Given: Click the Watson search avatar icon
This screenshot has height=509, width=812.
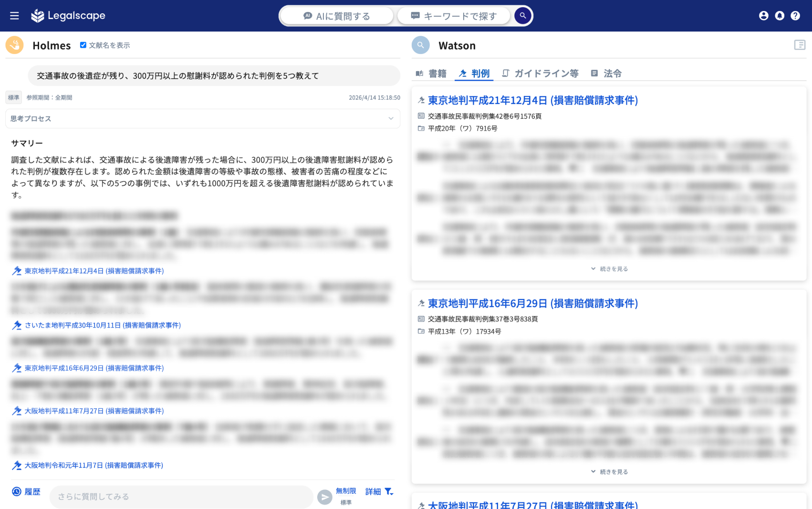Looking at the screenshot, I should (x=421, y=45).
